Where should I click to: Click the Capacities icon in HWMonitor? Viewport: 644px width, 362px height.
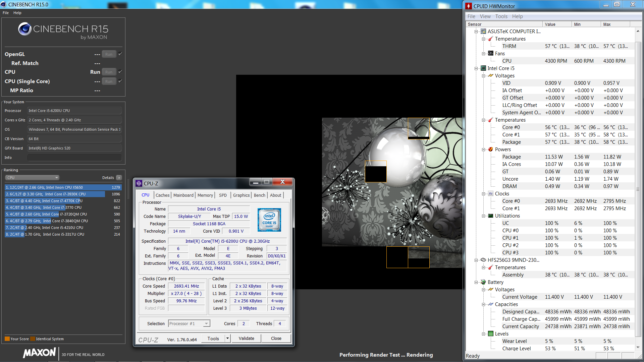tap(491, 304)
